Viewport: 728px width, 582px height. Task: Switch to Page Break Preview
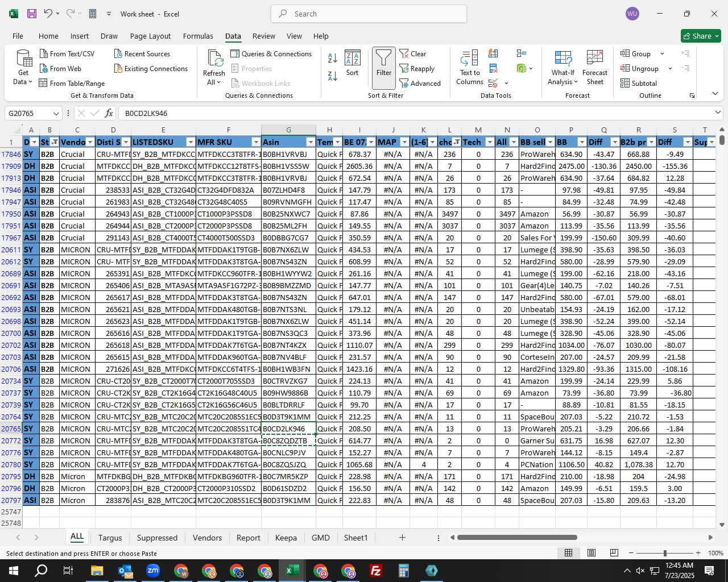614,553
